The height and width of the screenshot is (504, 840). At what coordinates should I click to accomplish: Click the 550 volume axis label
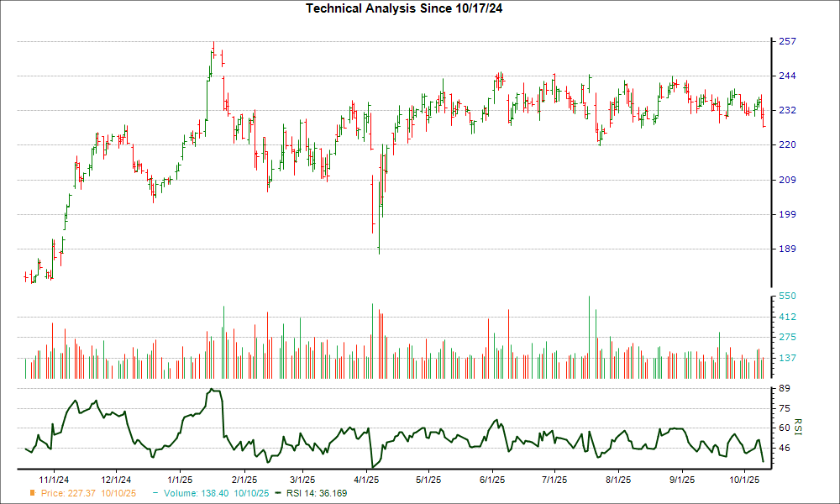(785, 297)
